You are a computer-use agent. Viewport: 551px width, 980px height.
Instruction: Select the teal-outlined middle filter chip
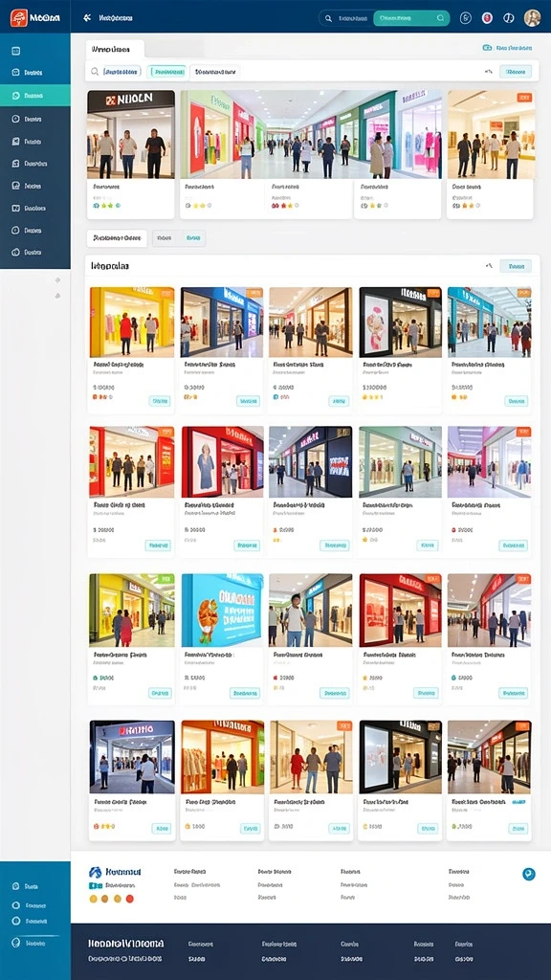166,72
